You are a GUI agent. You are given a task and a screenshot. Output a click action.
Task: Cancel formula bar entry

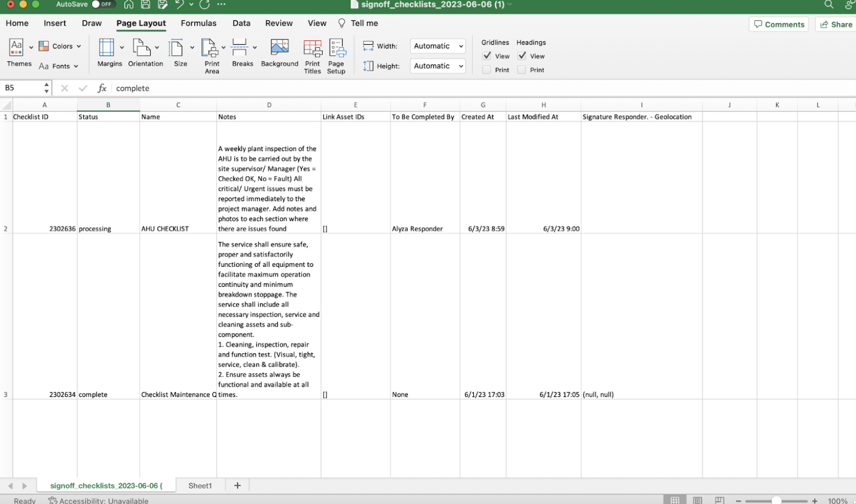[65, 88]
